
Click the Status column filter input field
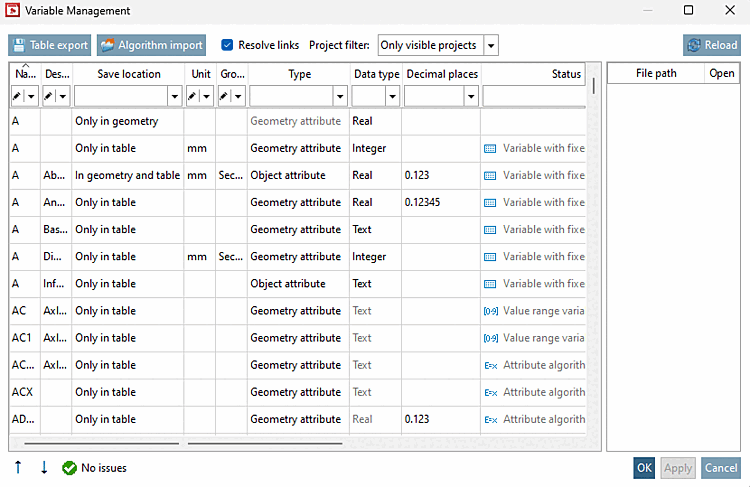click(534, 97)
